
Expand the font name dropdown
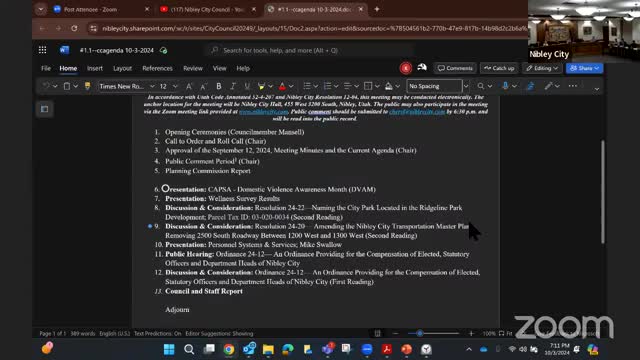pos(152,86)
